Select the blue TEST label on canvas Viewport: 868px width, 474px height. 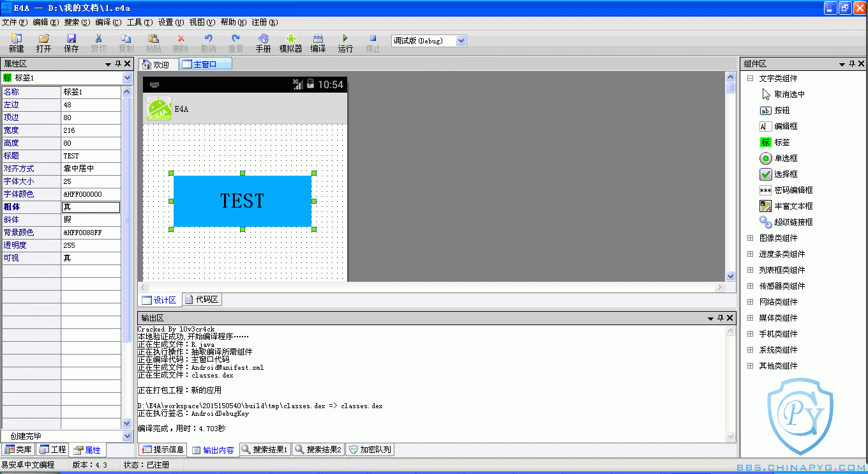coord(243,201)
